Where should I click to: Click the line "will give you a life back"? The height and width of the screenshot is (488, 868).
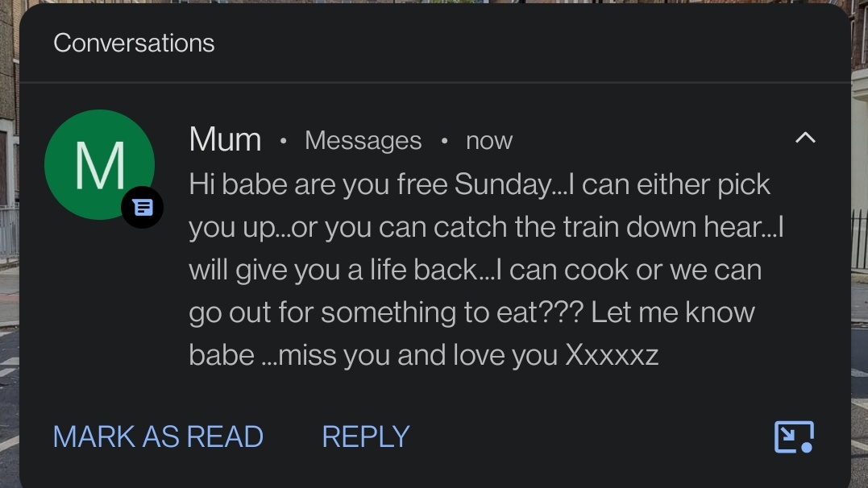[334, 270]
